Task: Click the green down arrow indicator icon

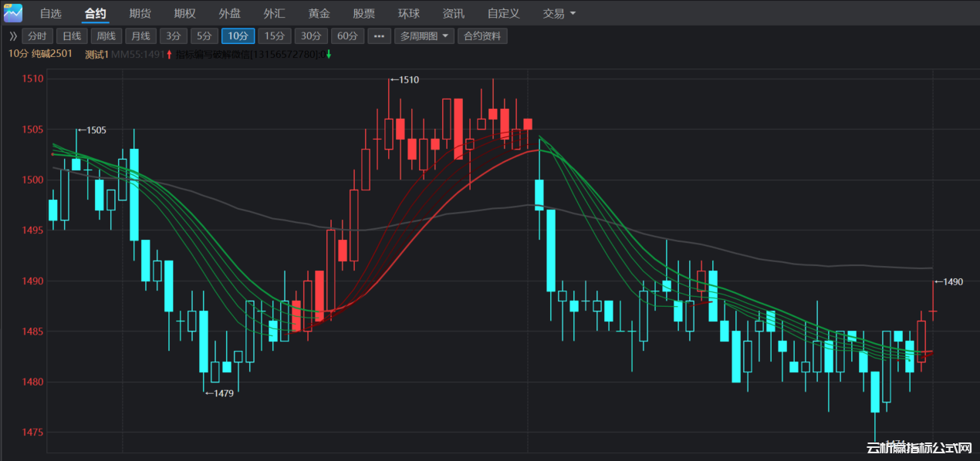Action: click(329, 54)
